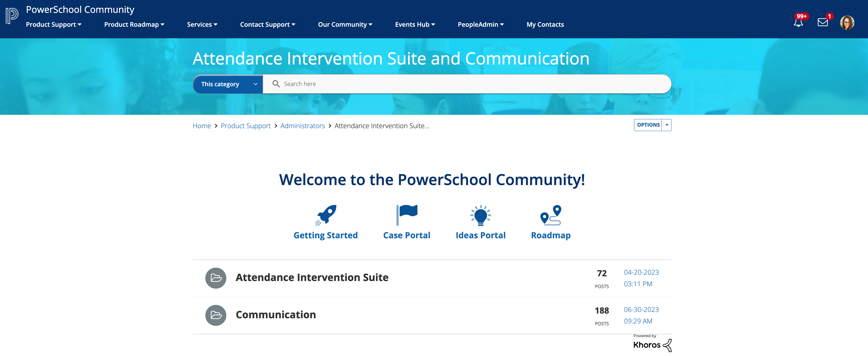Click the PowerSchool logo icon
Screen dimensions: 868x356
12,16
